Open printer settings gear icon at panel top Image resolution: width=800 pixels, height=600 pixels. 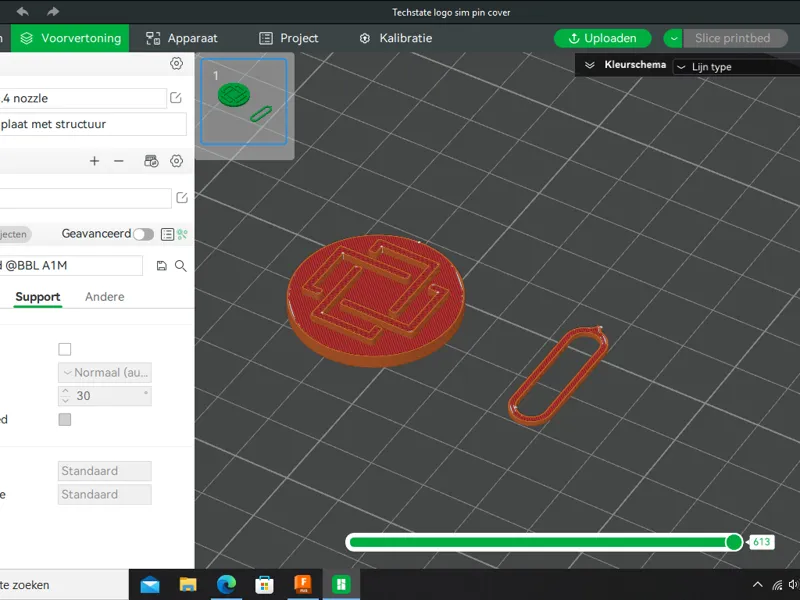pos(176,63)
